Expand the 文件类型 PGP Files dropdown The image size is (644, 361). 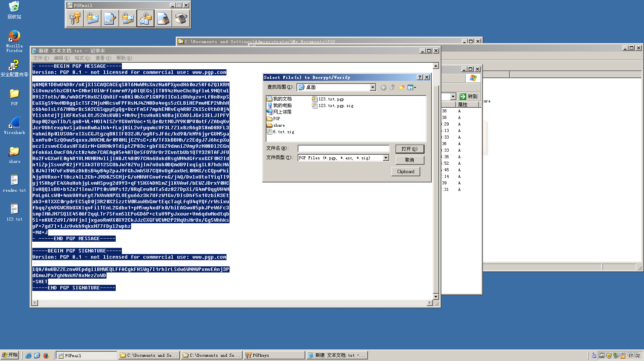coord(386,158)
